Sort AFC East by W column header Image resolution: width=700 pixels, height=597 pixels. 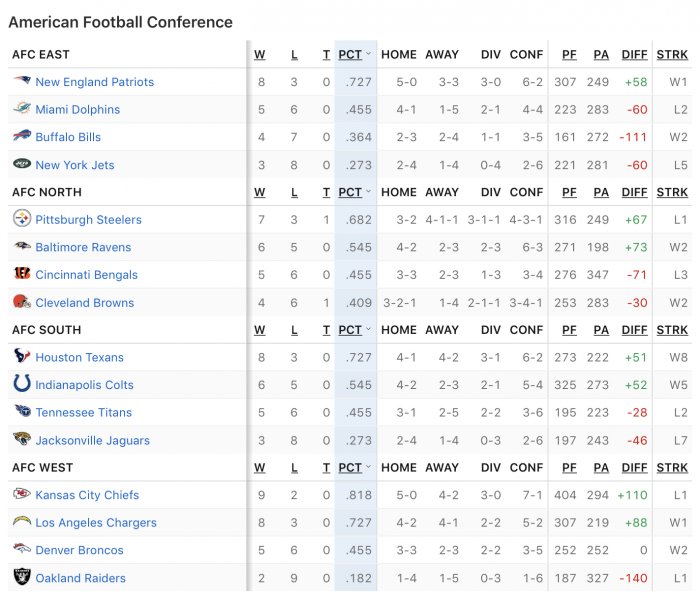260,54
